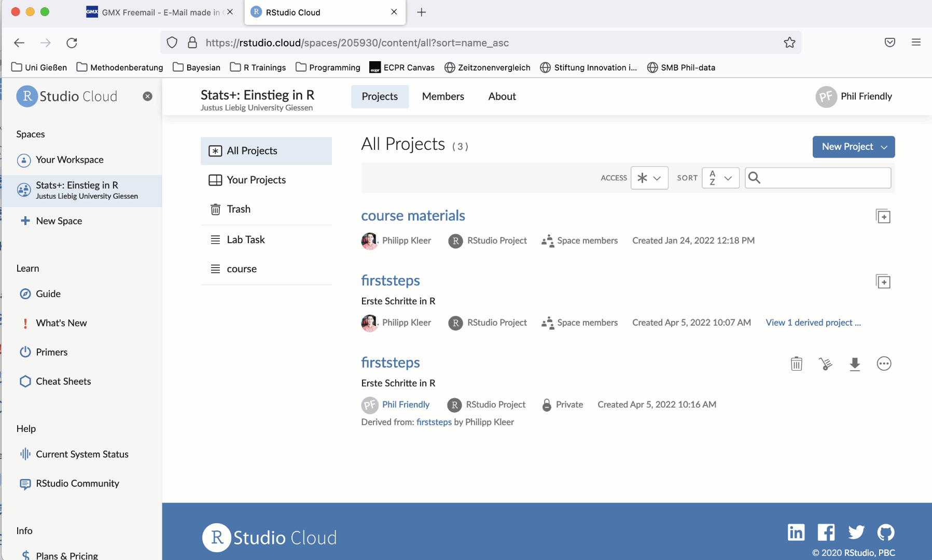Click the RStudio Cloud logo in sidebar
Screen dimensions: 932x560
[67, 96]
